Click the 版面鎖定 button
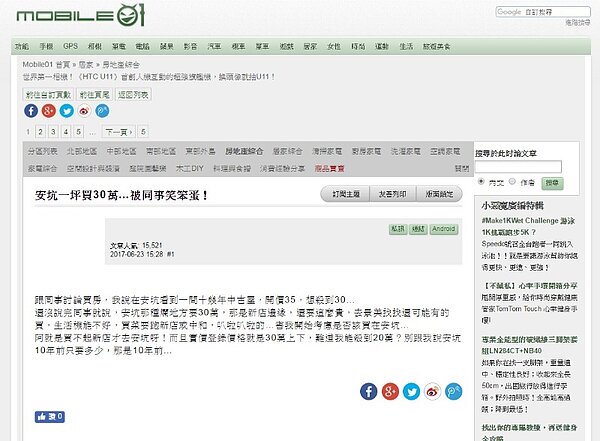The image size is (600, 441). pyautogui.click(x=439, y=194)
